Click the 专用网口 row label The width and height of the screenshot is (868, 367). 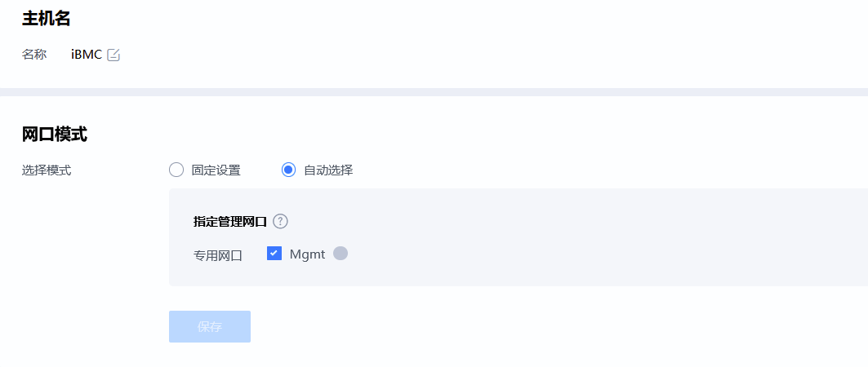point(218,254)
